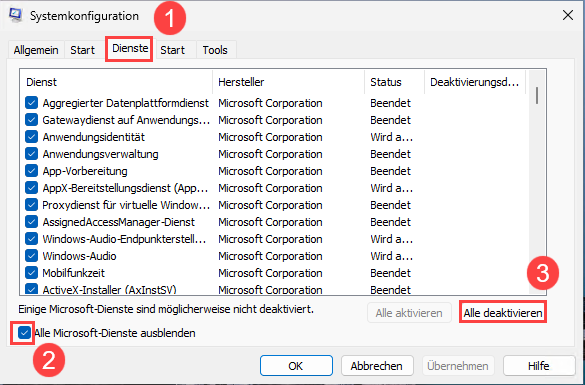Click Beendet status of Mobilfunkzeit

[x=390, y=273]
